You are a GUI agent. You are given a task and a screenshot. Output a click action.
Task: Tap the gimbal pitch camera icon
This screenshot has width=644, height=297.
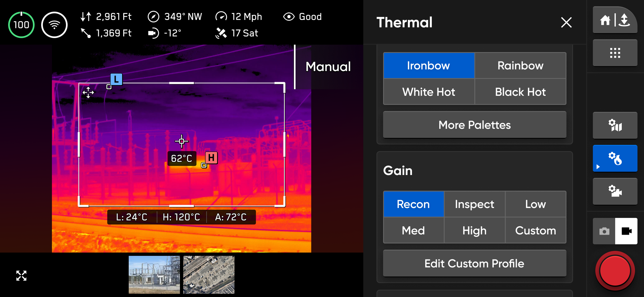click(x=153, y=33)
